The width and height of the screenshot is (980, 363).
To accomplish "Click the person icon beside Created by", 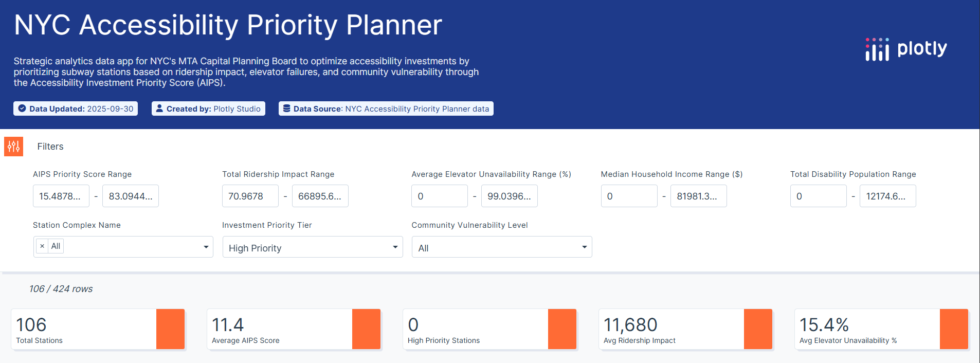I will coord(159,108).
